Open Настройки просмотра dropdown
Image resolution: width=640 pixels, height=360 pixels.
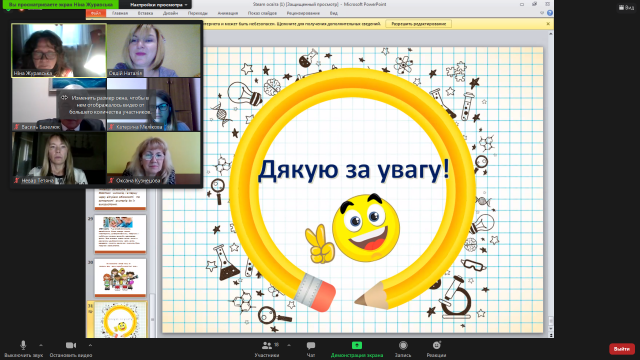(159, 4)
